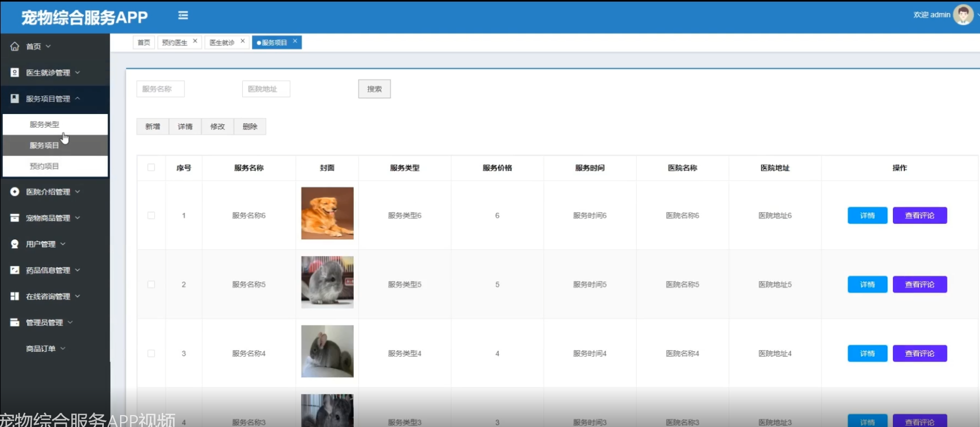Click the 用户管理 sidebar icon
980x427 pixels.
[15, 244]
